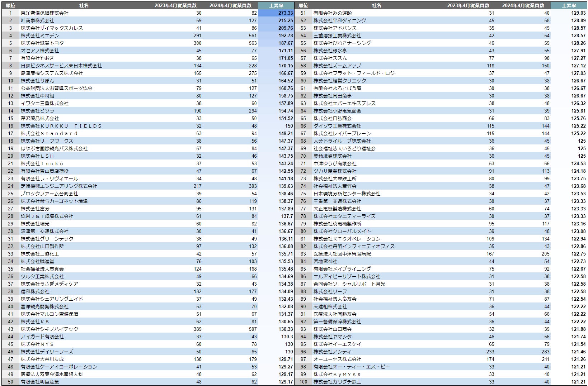Click 医療法人社団中津胃腸病院
588x386 pixels.
342,254
